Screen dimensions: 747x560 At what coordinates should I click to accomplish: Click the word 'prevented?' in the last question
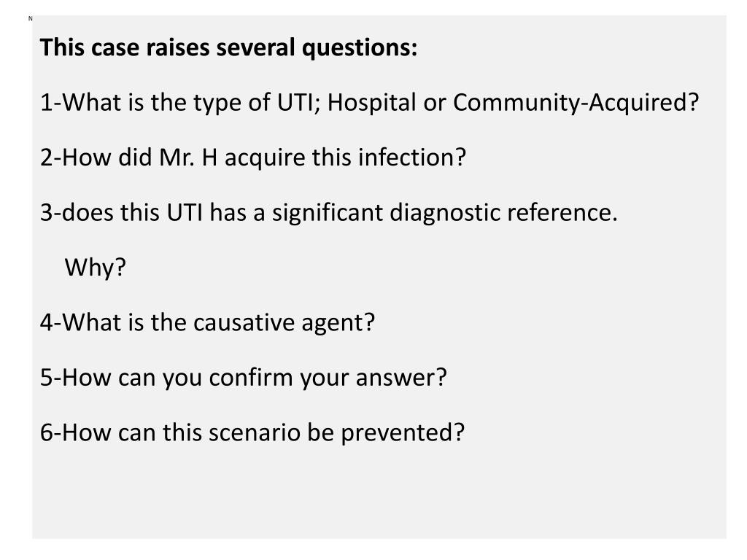403,432
